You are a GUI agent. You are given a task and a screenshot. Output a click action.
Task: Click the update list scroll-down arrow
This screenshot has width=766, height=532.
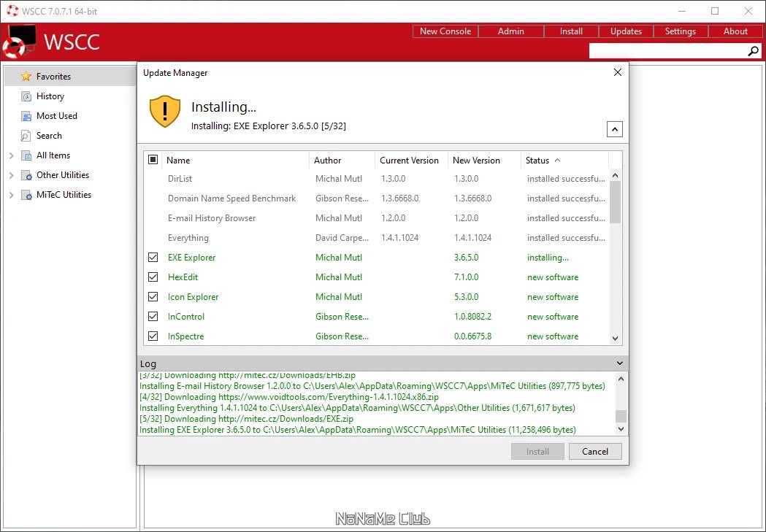[615, 338]
